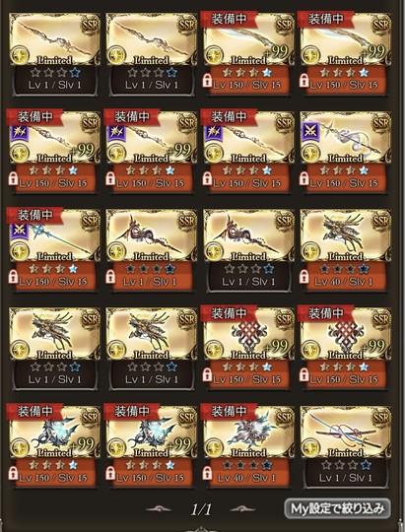Select the white ribbon spear weapon card
Screen dimensions: 405x532
pos(345,153)
